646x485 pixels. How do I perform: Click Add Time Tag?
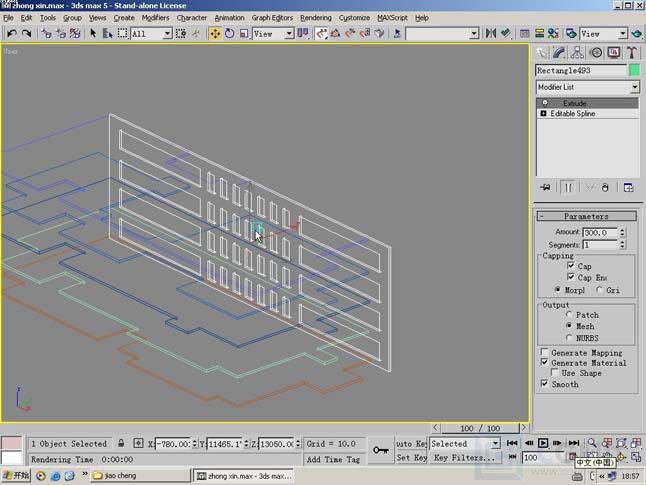pos(333,459)
